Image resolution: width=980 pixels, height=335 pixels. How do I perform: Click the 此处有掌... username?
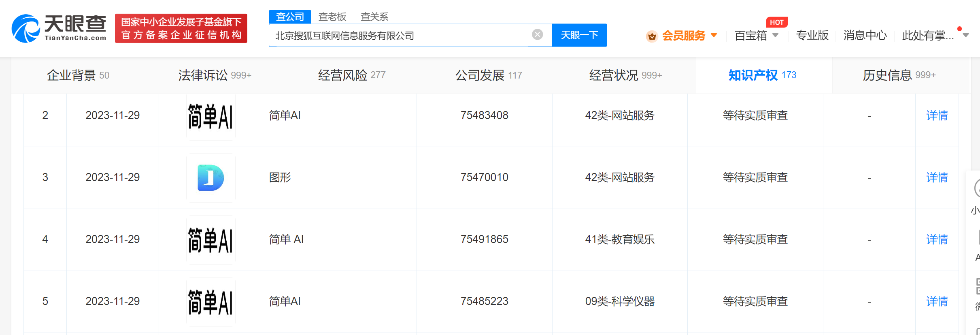(928, 36)
